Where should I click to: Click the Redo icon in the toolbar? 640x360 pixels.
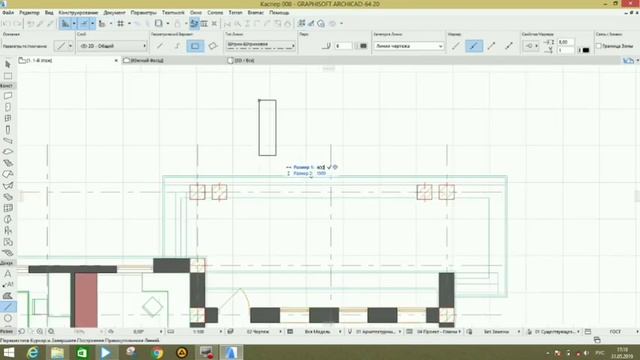click(x=17, y=24)
